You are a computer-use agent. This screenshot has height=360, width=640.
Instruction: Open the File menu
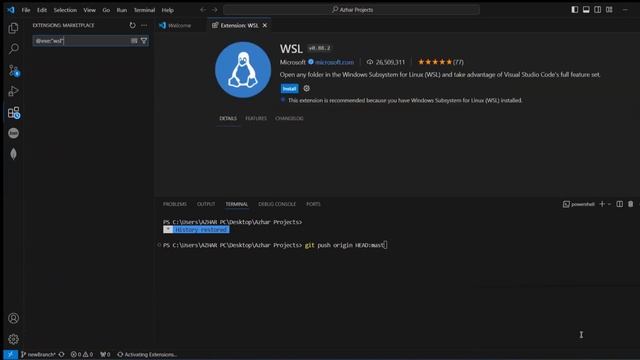click(x=26, y=10)
